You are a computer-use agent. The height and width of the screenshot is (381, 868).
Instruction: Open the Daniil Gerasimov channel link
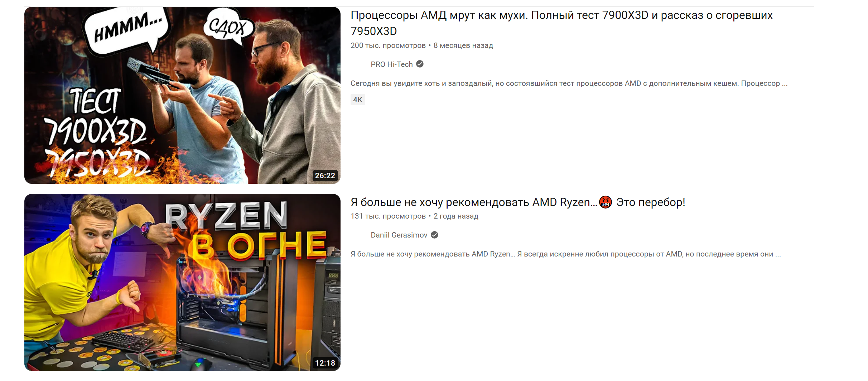point(399,235)
